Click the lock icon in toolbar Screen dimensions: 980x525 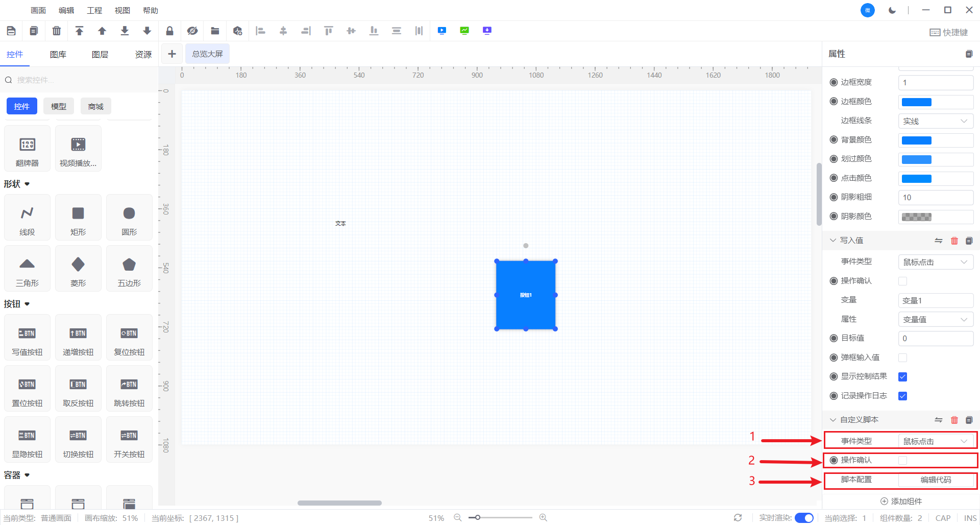pyautogui.click(x=169, y=31)
